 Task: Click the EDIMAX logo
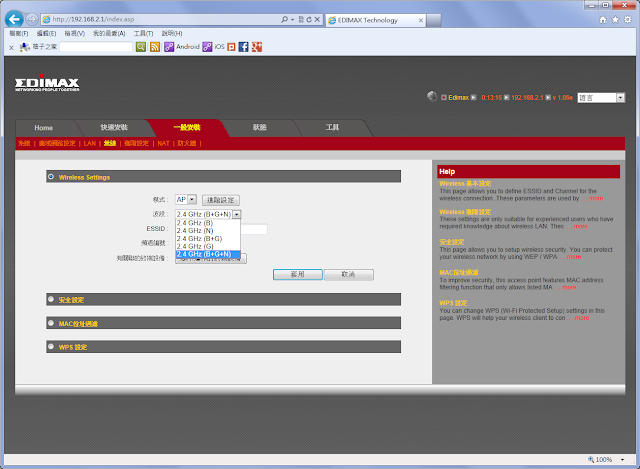coord(47,83)
